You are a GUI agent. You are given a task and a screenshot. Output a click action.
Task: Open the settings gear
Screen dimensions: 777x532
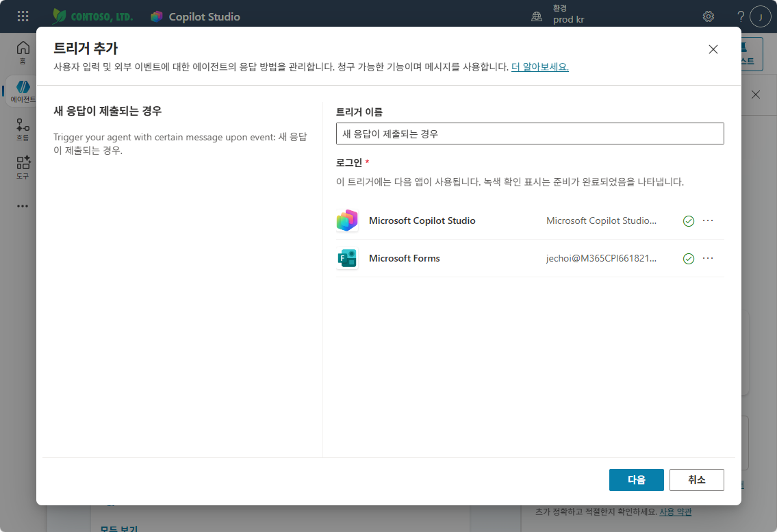click(708, 16)
